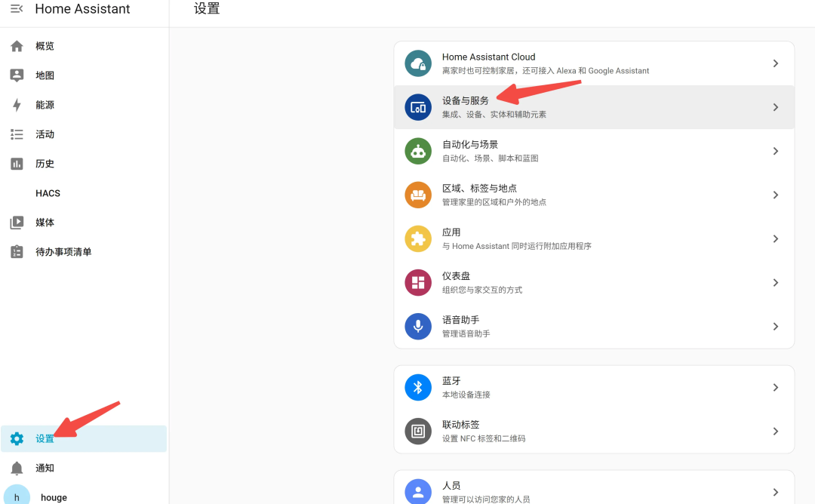Open 蓝牙 title text

(451, 381)
